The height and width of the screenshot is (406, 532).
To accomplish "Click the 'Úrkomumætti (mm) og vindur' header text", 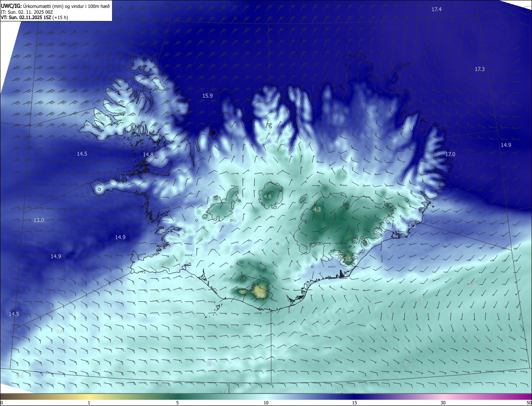I will click(x=54, y=6).
